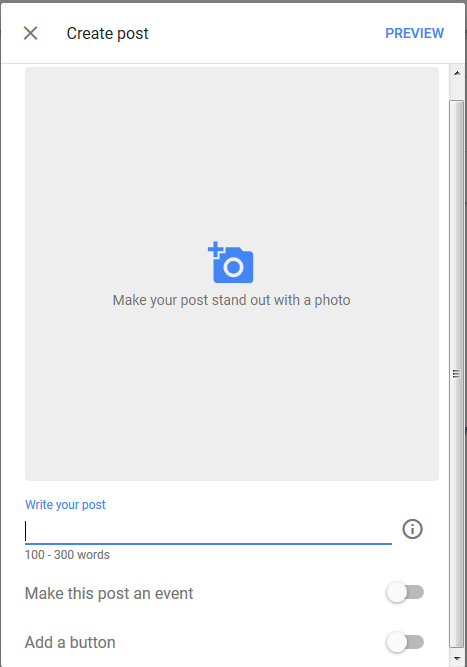Click the blue add-photo camera icon
This screenshot has width=467, height=667.
tap(231, 262)
